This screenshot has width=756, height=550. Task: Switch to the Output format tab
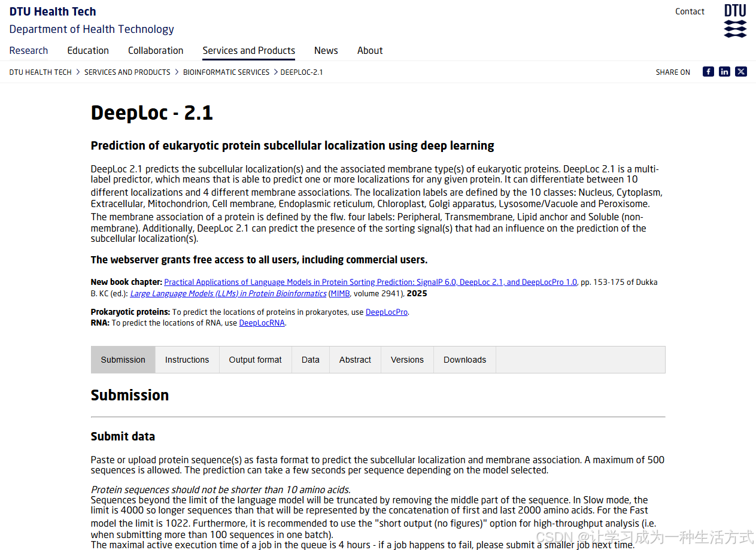[256, 360]
